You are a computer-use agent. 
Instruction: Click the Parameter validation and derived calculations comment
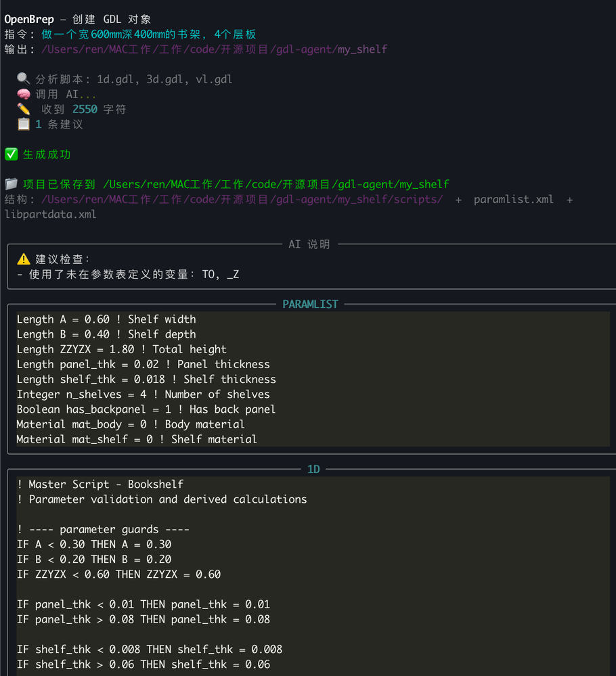(x=162, y=499)
